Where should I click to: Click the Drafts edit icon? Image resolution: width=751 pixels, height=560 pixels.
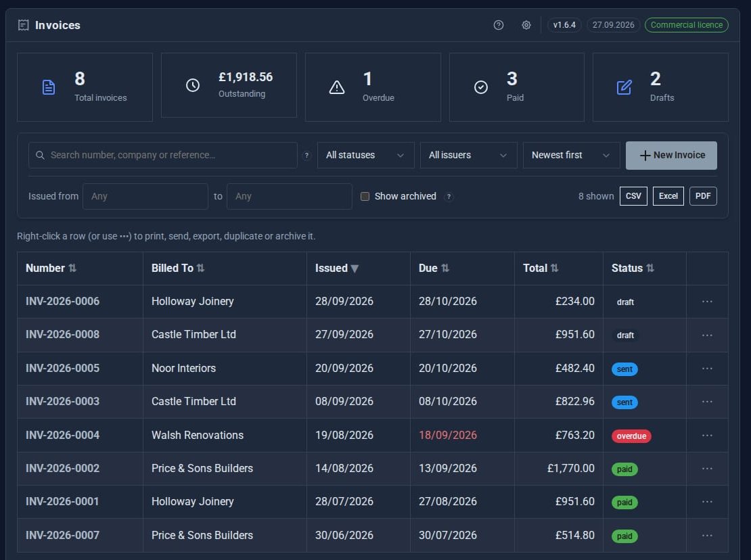click(624, 87)
